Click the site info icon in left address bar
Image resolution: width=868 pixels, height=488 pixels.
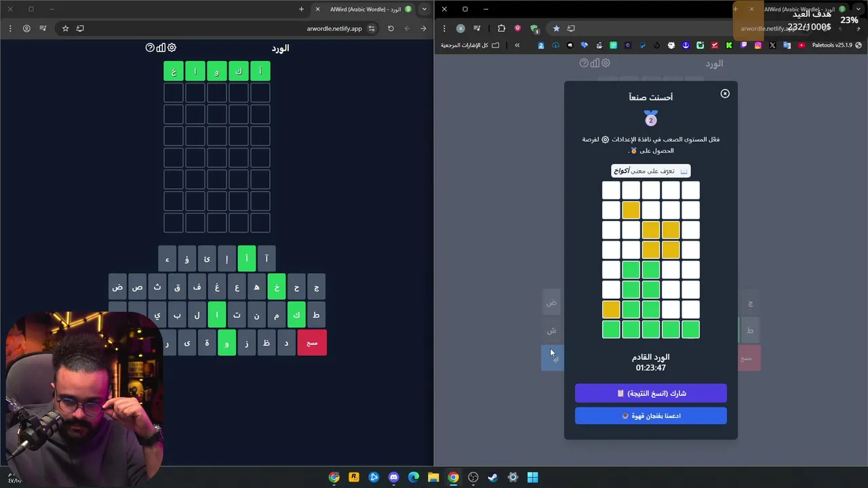(x=372, y=28)
